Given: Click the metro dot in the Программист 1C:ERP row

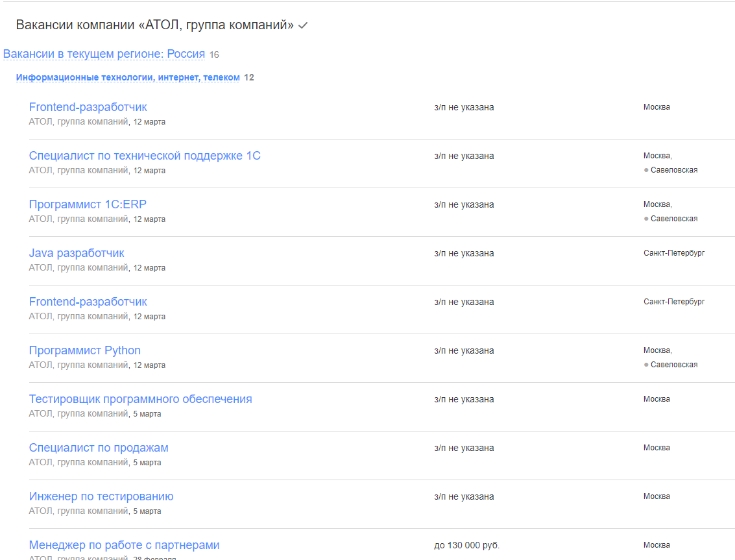Looking at the screenshot, I should click(x=646, y=219).
